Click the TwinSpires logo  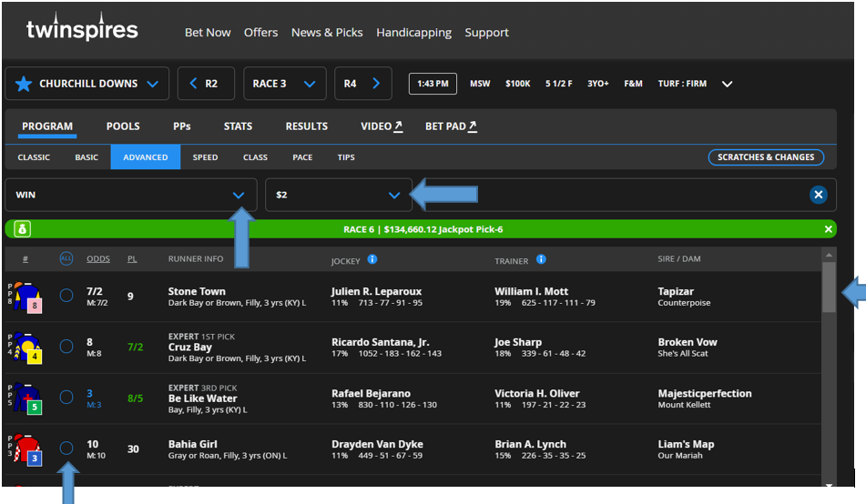[x=82, y=27]
